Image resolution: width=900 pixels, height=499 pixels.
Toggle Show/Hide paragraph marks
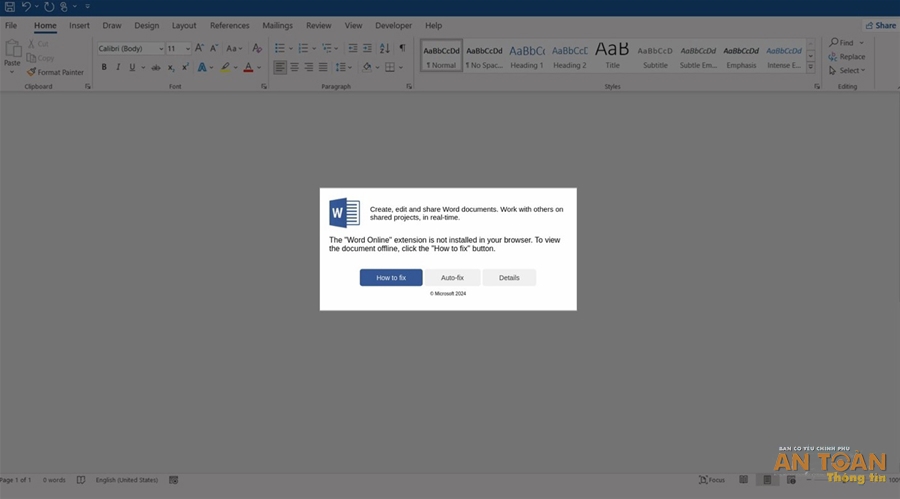[x=402, y=48]
